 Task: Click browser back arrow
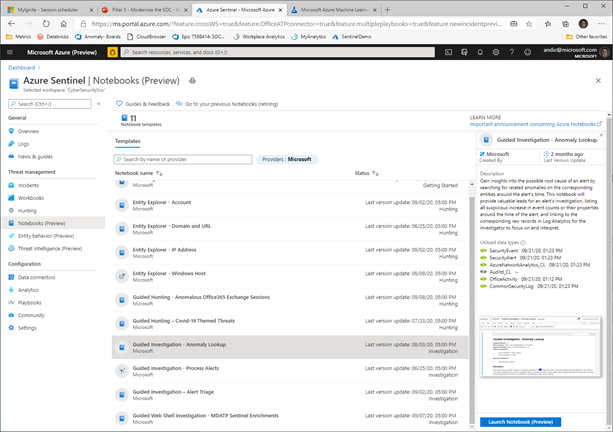pos(12,24)
